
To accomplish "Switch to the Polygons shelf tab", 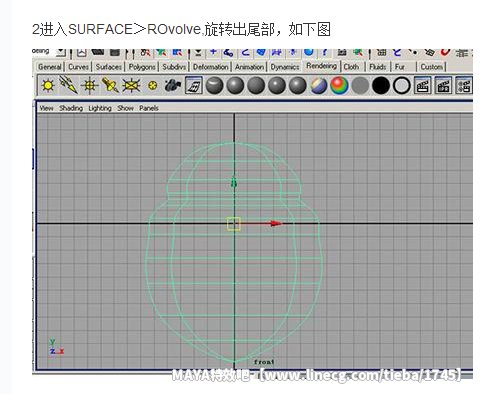I will coord(142,67).
